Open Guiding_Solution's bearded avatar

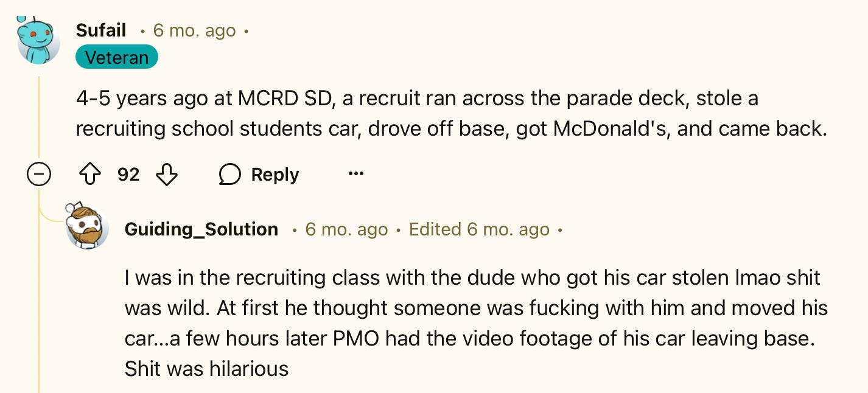click(87, 226)
